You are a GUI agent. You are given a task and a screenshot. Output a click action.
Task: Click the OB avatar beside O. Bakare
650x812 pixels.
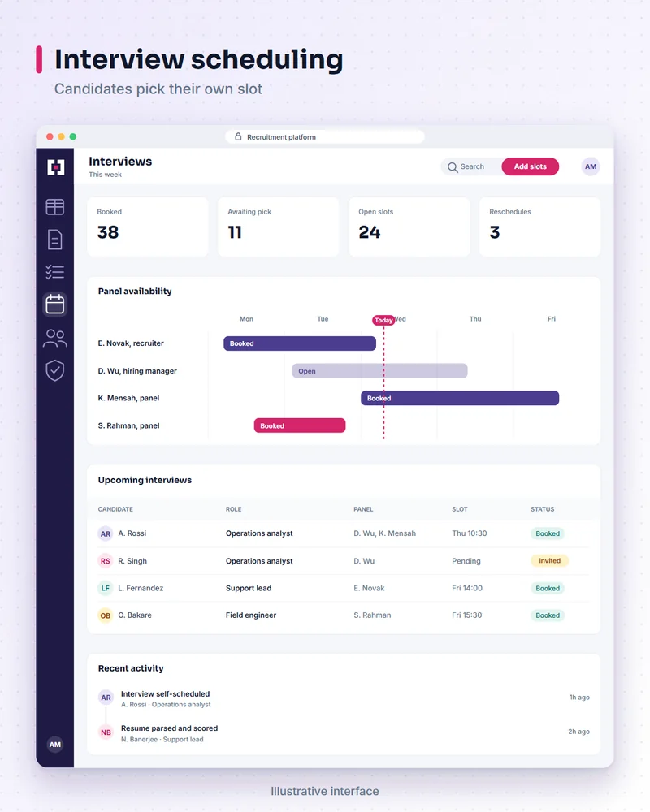[106, 615]
